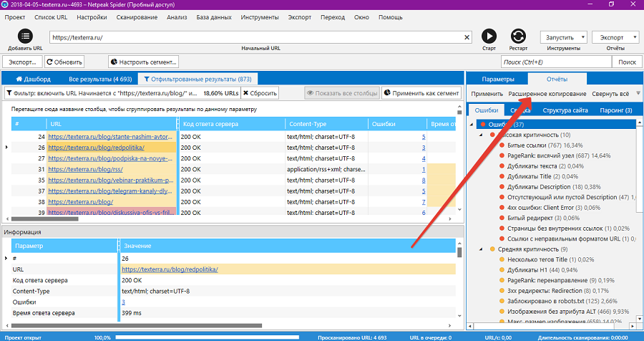Open the Export (Экспорт) menu in menu bar

[x=299, y=17]
